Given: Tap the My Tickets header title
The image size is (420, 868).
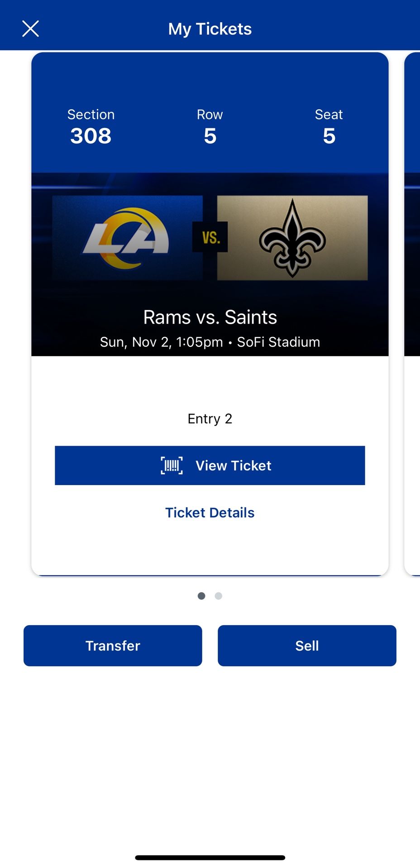Looking at the screenshot, I should coord(210,29).
